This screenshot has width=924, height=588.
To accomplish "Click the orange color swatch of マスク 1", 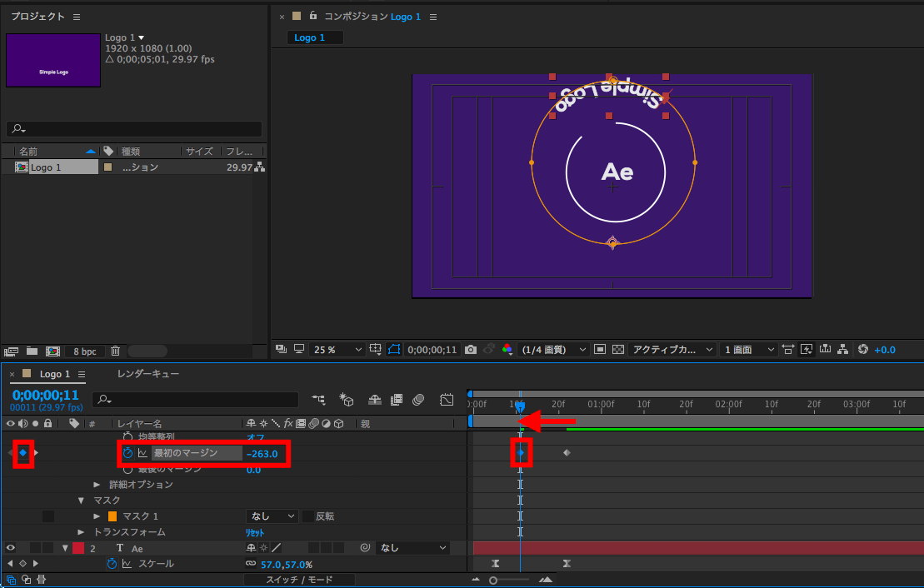I will (x=112, y=516).
